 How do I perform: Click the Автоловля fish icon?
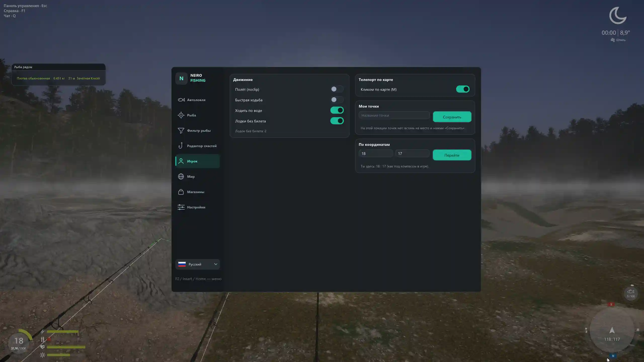pos(181,100)
